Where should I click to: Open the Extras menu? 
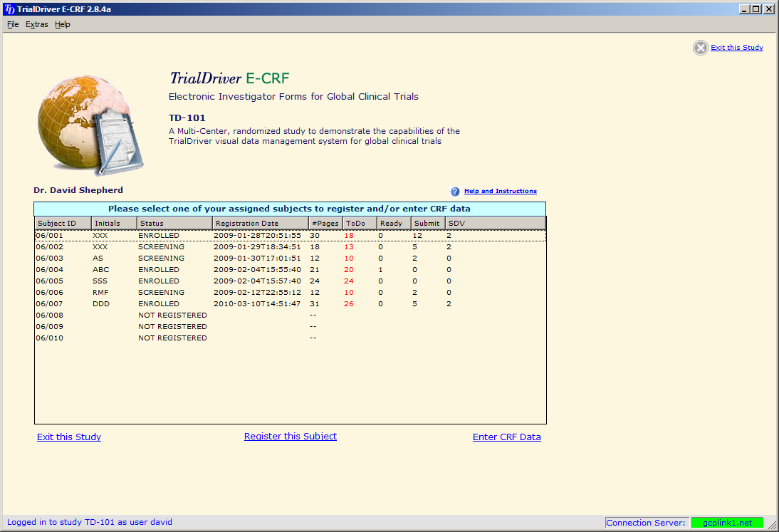[x=37, y=24]
